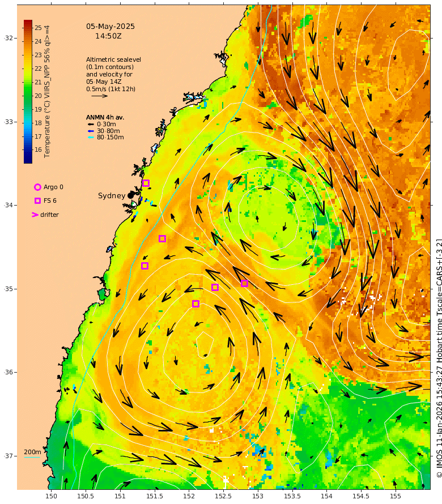Click the southernmost magenta FS square on map
This screenshot has width=442, height=504.
(x=195, y=304)
